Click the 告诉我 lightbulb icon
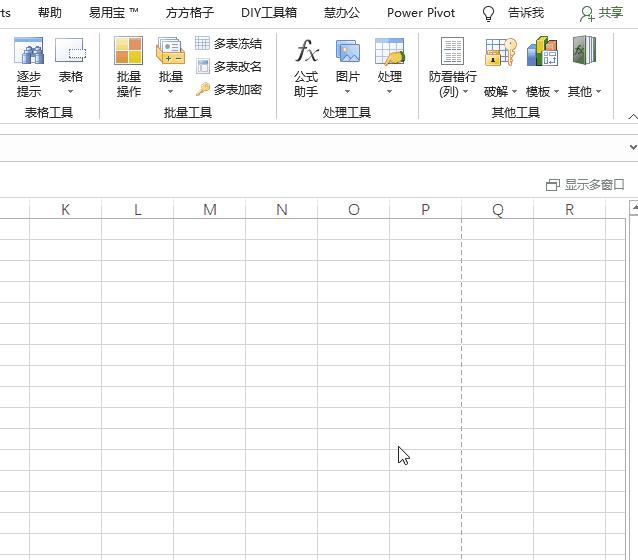638x560 pixels. click(x=488, y=13)
